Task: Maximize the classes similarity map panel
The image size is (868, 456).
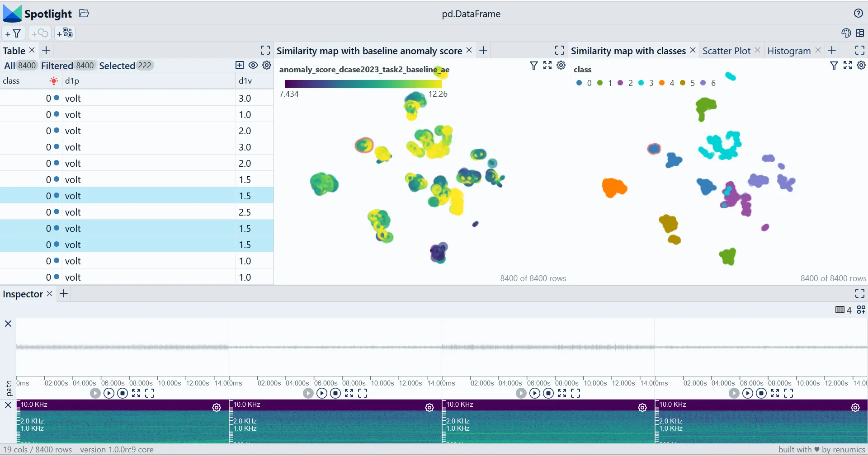Action: pos(860,50)
